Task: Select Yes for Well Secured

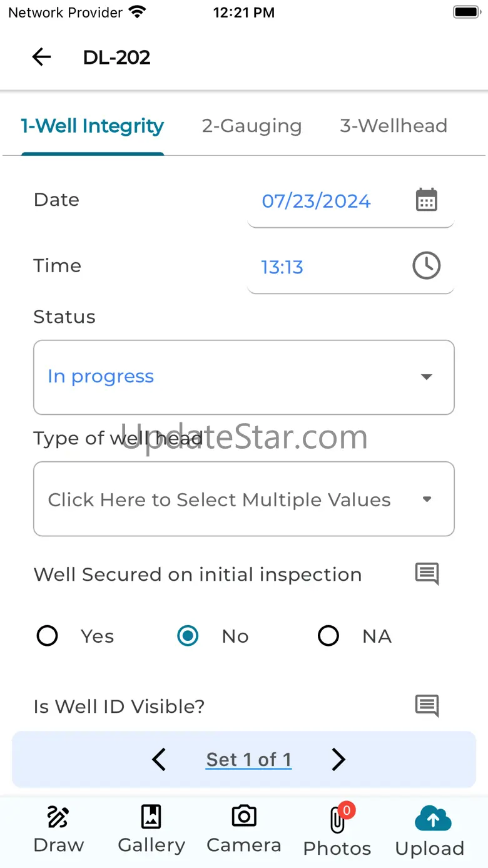Action: point(48,636)
